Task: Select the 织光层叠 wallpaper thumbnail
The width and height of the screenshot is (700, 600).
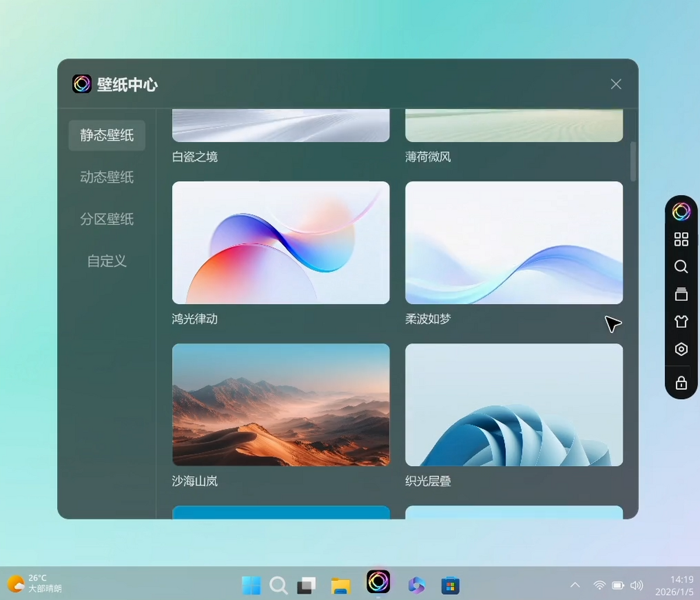Action: click(514, 404)
